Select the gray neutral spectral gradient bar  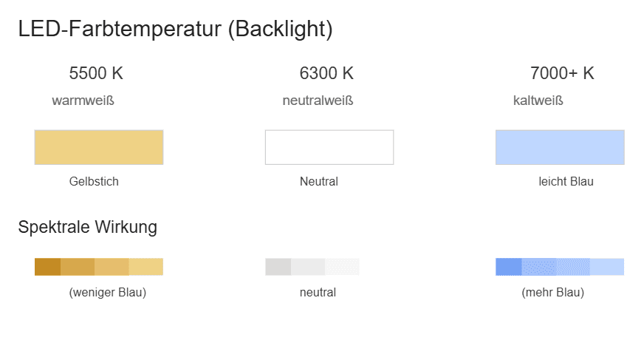point(312,267)
